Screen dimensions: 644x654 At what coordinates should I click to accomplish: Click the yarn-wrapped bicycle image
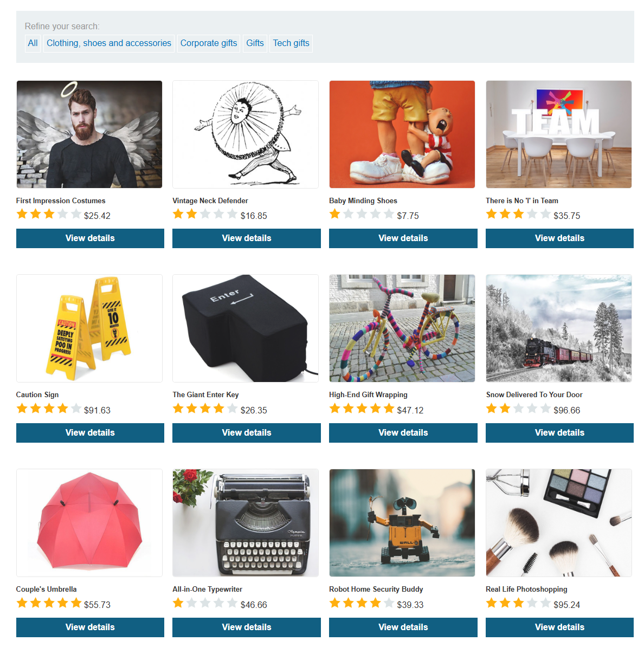tap(402, 328)
